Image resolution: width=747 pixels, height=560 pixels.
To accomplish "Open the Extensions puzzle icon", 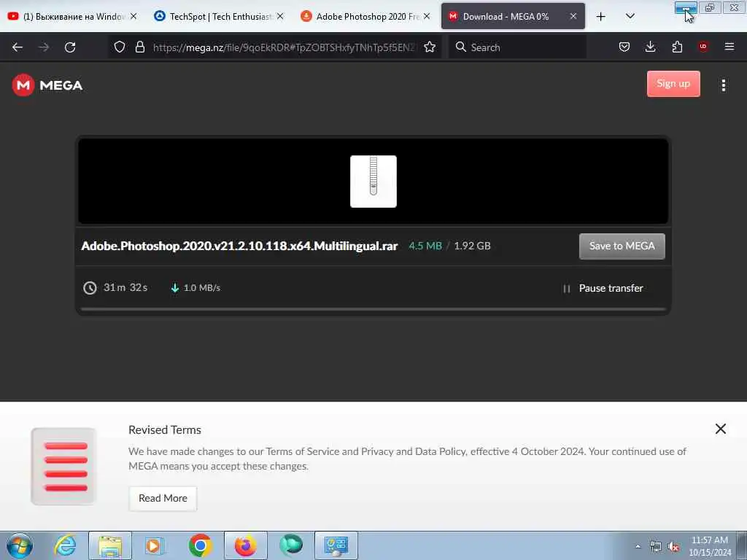I will [x=677, y=47].
